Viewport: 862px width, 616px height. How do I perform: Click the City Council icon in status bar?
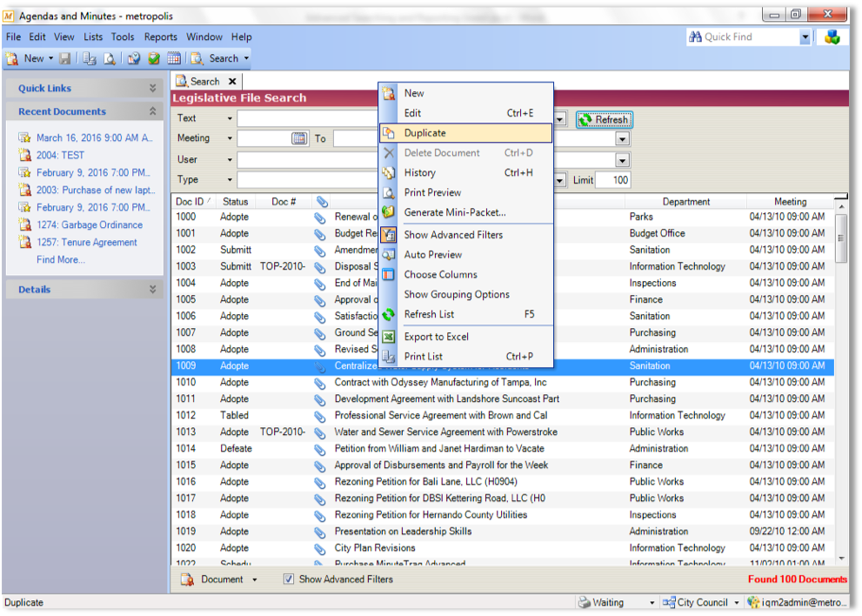pyautogui.click(x=669, y=602)
